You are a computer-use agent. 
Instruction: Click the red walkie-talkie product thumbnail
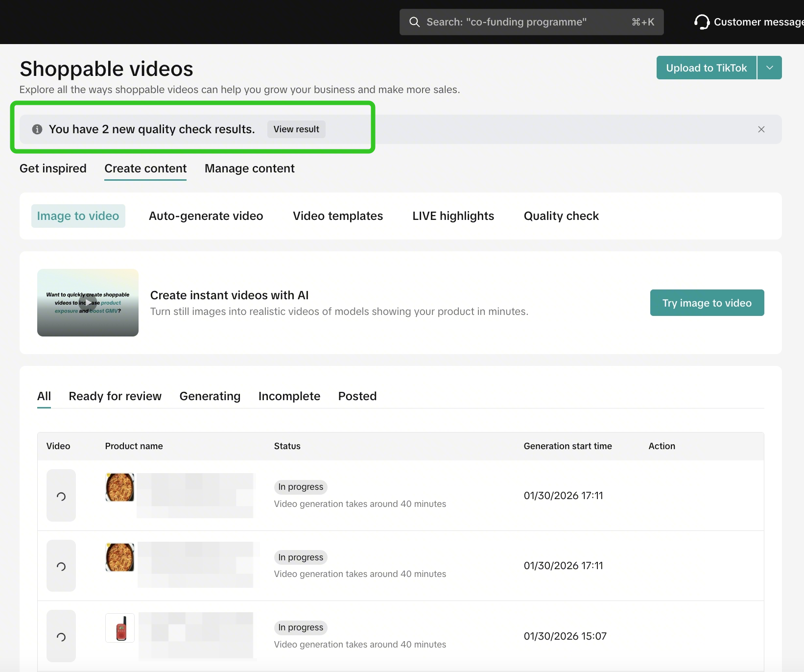click(120, 628)
